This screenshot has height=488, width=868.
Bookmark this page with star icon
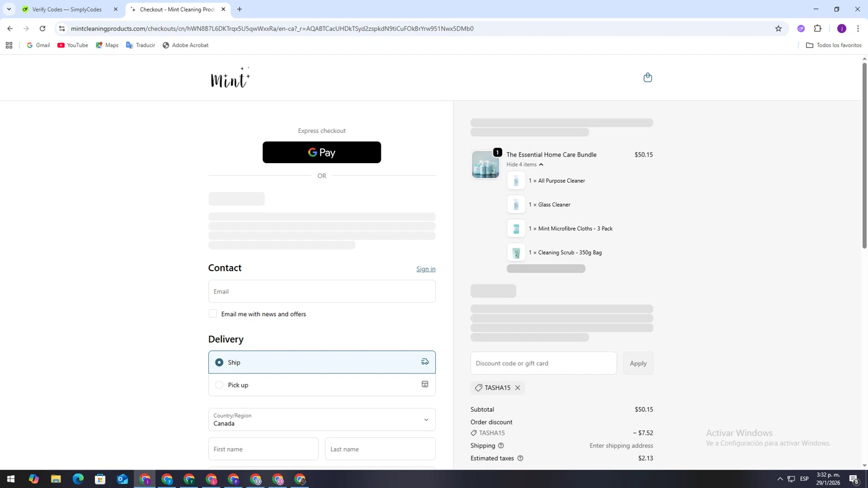point(778,28)
